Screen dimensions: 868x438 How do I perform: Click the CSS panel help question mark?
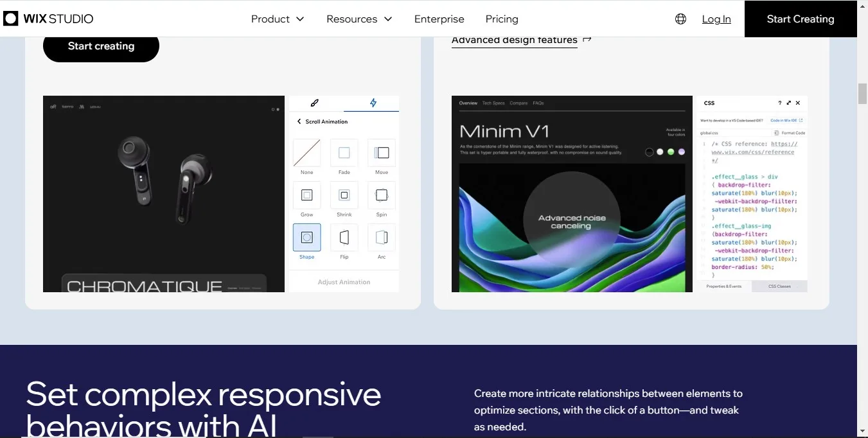[780, 103]
